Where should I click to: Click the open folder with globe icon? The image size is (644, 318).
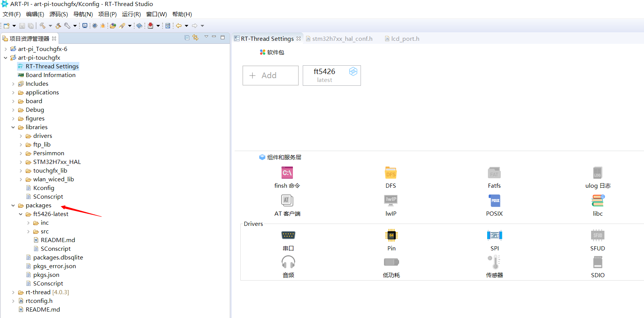coord(113,26)
